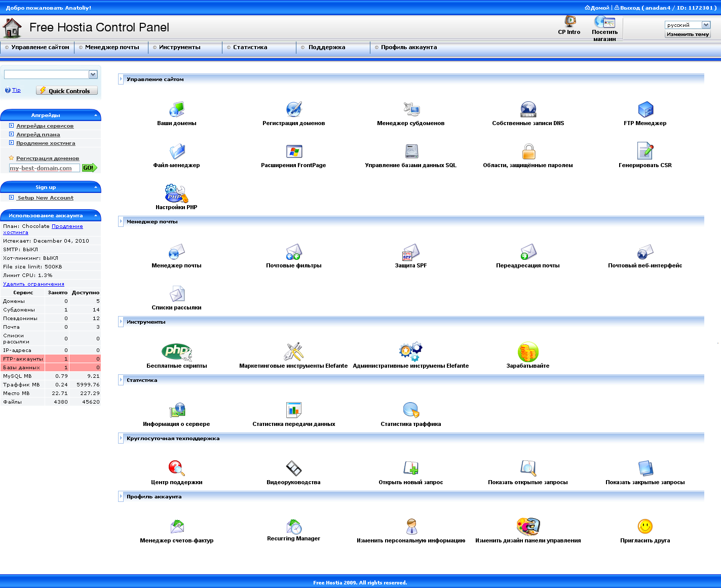Open Почтовый веб-интерфейс icon
721x588 pixels.
point(646,251)
